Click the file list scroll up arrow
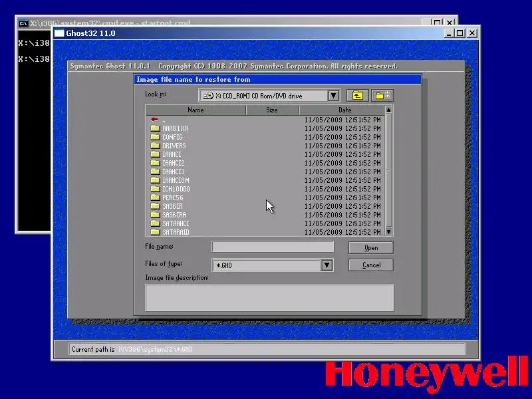Image resolution: width=532 pixels, height=399 pixels. [389, 110]
